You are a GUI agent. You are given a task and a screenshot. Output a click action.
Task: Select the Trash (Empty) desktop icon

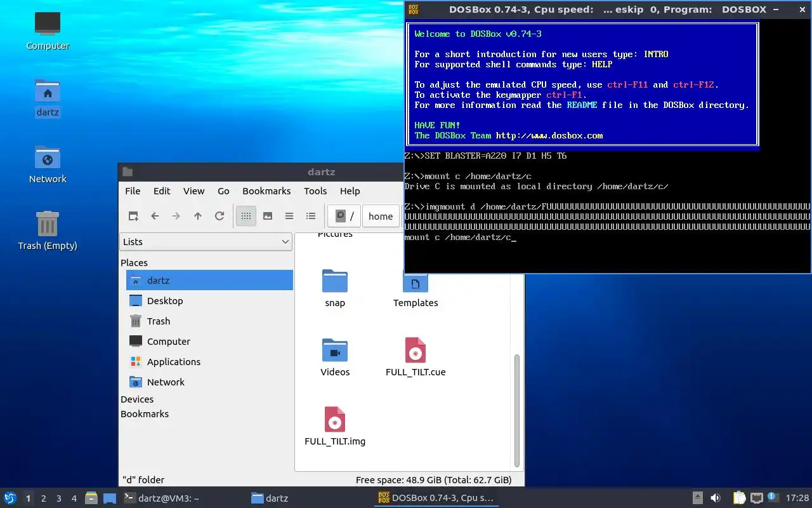pos(48,231)
